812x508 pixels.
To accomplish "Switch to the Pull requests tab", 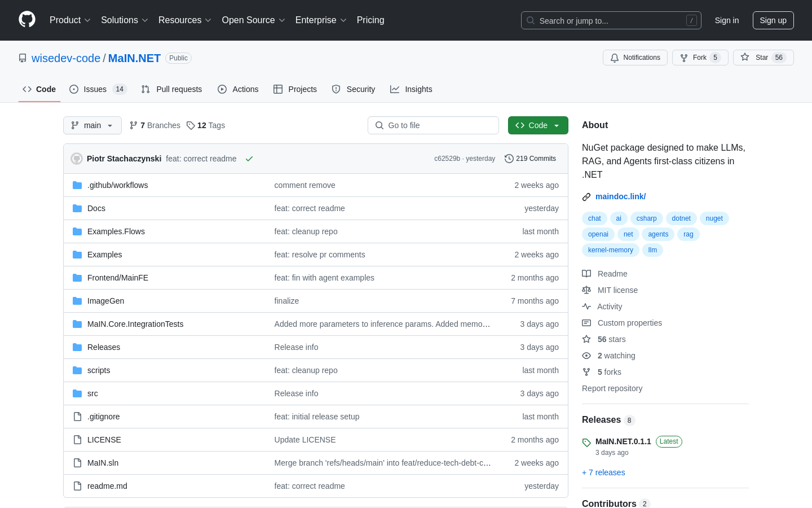I will coord(171,89).
